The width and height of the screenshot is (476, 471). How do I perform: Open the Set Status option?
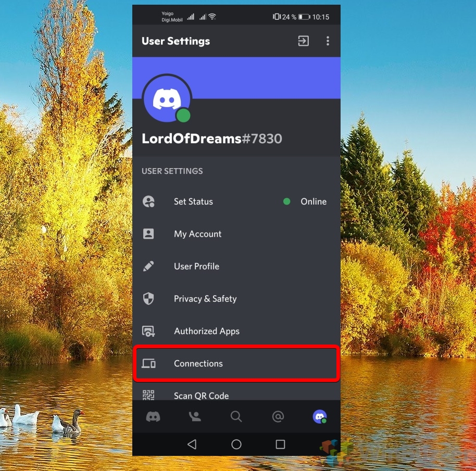tap(236, 202)
